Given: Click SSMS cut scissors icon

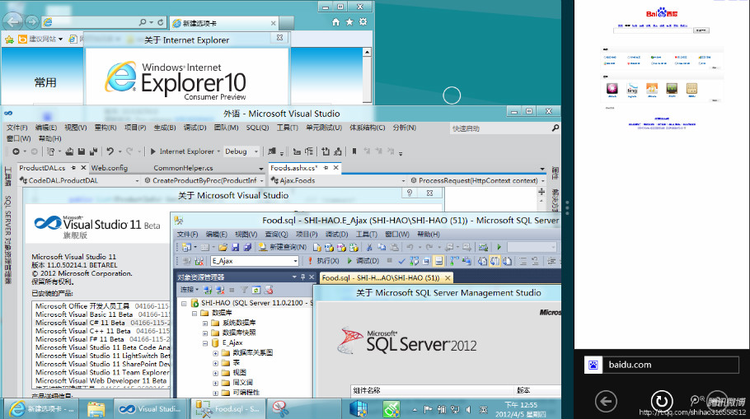Looking at the screenshot, I should pos(369,247).
